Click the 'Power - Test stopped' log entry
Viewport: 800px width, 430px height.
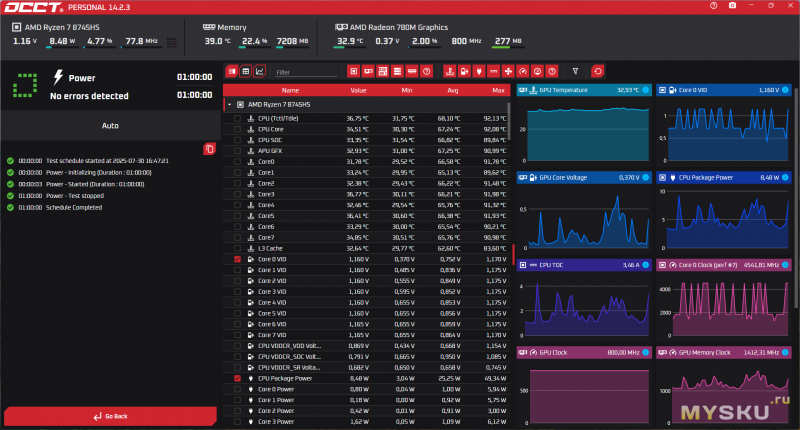(x=75, y=196)
